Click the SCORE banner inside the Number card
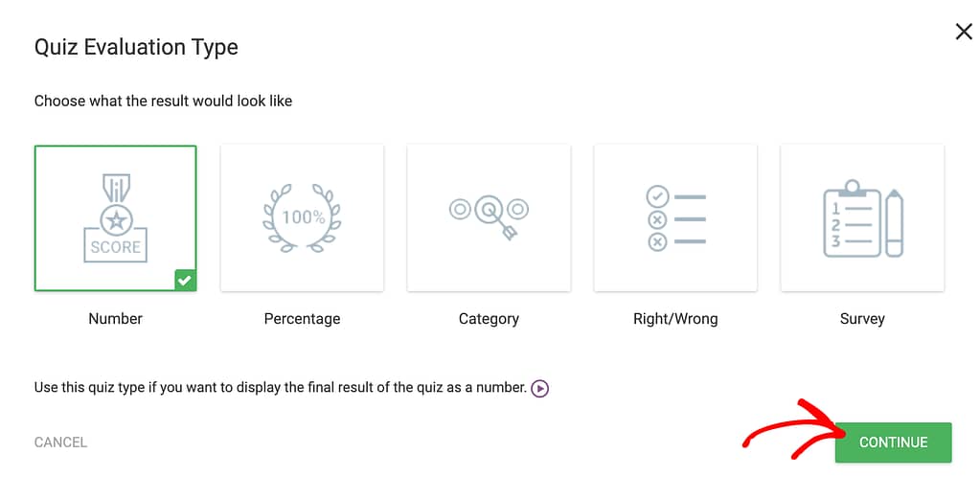The height and width of the screenshot is (477, 980). [x=116, y=245]
